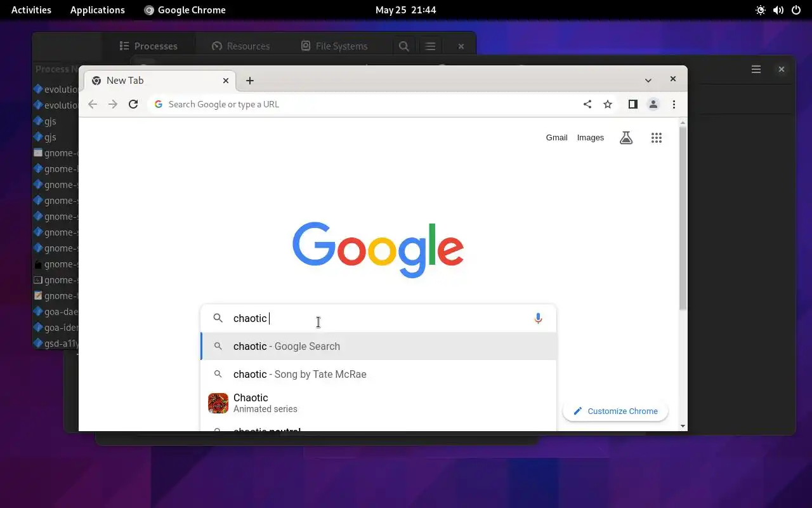Click Chrome page vertical scrollbar
The width and height of the screenshot is (812, 508).
point(683,217)
